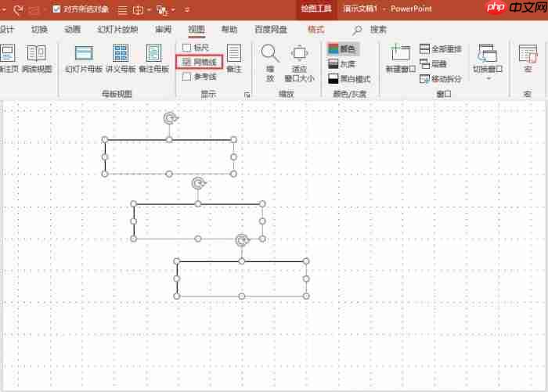Open the 备注母版 notes master view
This screenshot has height=392, width=548.
(153, 59)
